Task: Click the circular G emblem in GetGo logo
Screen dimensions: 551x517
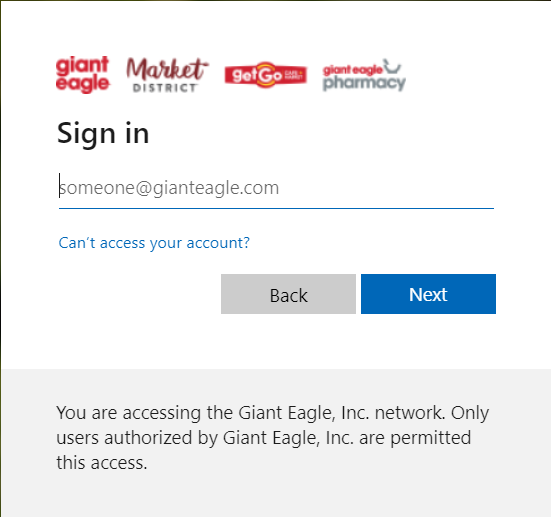Action: click(265, 75)
